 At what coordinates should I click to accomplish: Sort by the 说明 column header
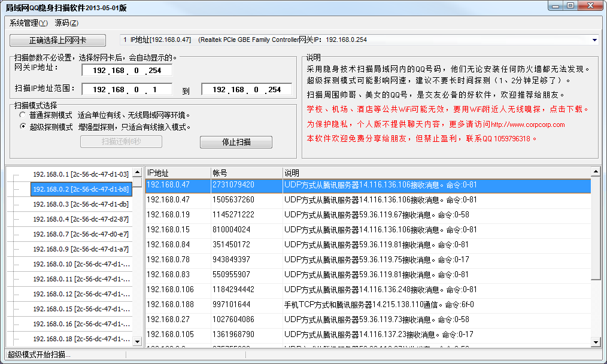436,172
